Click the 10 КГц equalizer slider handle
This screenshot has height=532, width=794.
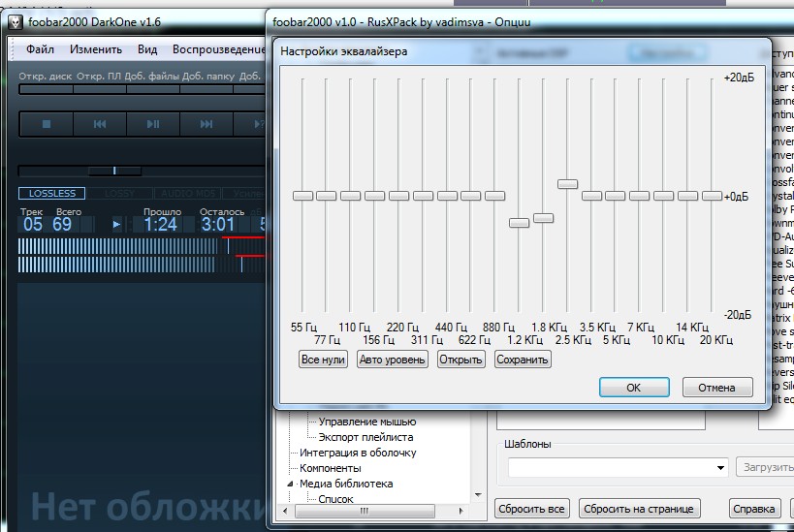664,196
